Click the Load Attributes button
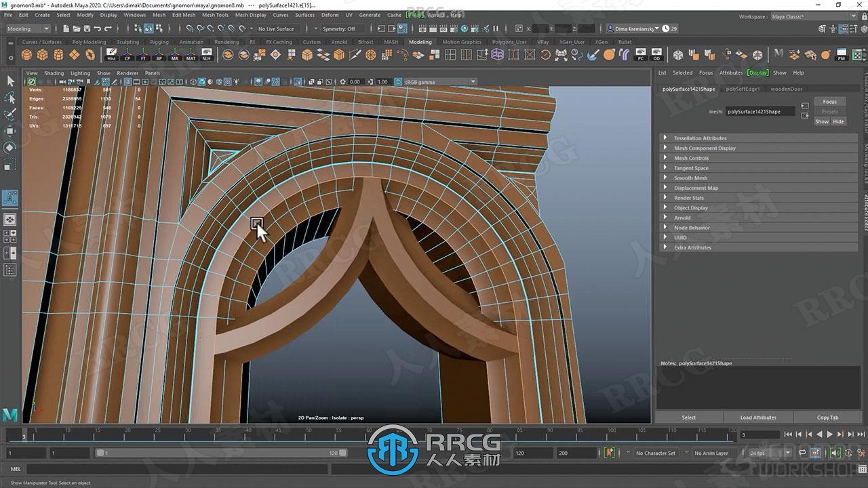Screen dimensions: 868x488 coord(758,418)
